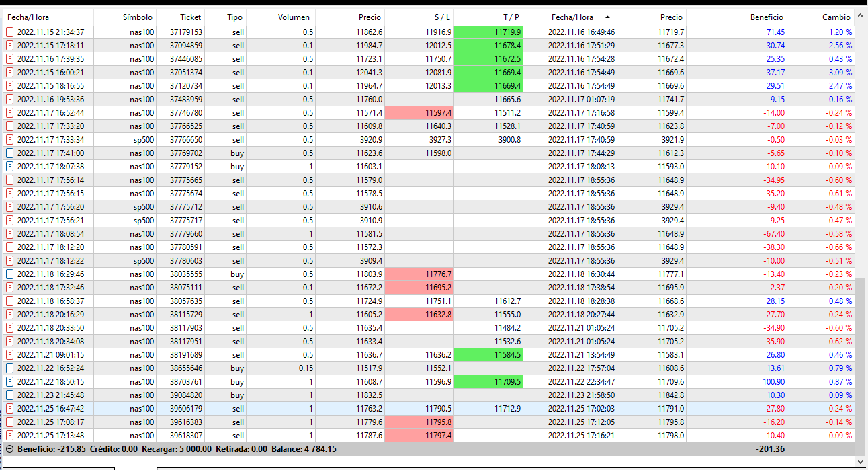Click the sell icon at 2022.11.17 16:52:44
Image resolution: width=868 pixels, height=470 pixels.
pos(9,112)
